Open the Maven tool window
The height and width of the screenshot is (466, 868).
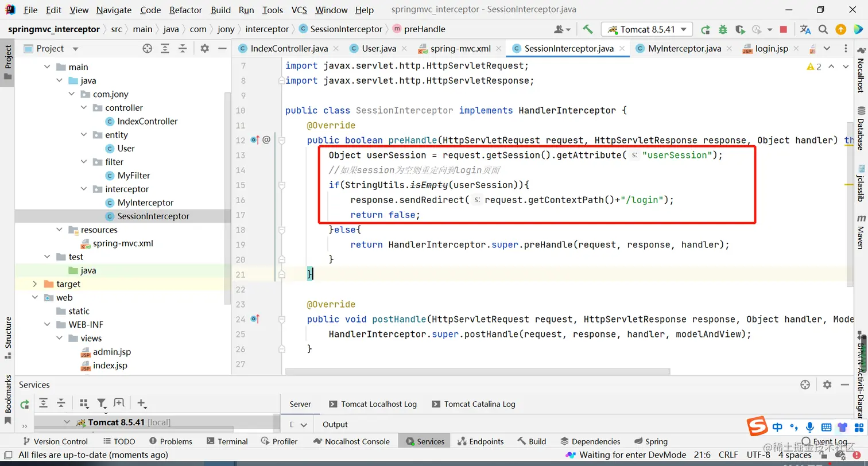coord(861,231)
